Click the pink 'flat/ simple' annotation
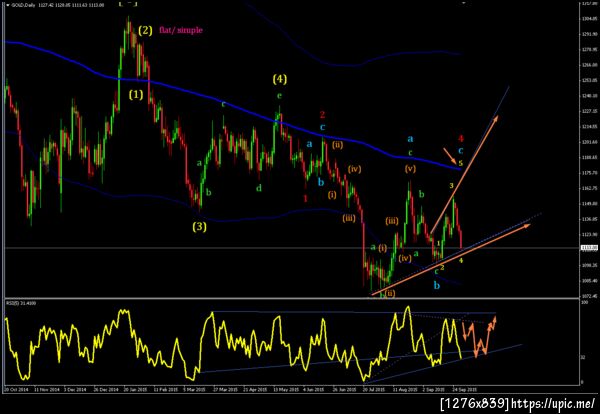Screen dimensions: 600x414 pos(181,30)
